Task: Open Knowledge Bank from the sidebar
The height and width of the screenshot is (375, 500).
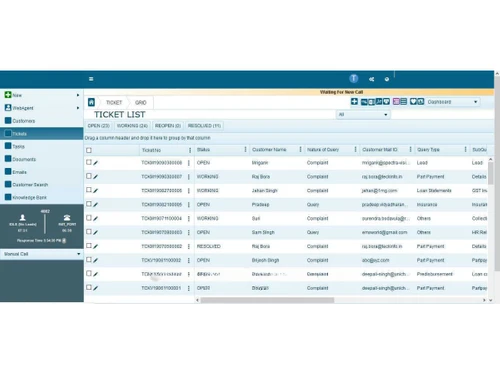Action: pos(42,197)
